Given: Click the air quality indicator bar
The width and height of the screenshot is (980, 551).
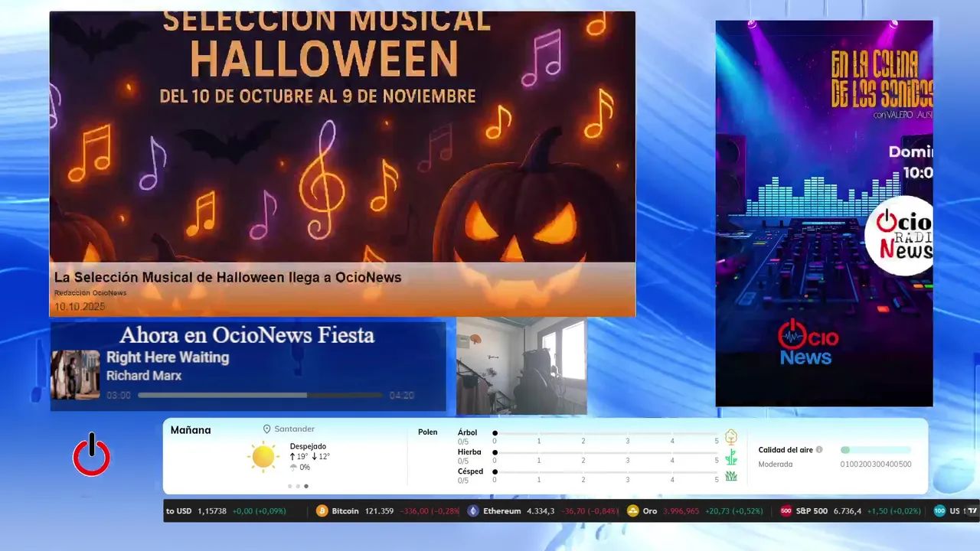Looking at the screenshot, I should coord(876,450).
